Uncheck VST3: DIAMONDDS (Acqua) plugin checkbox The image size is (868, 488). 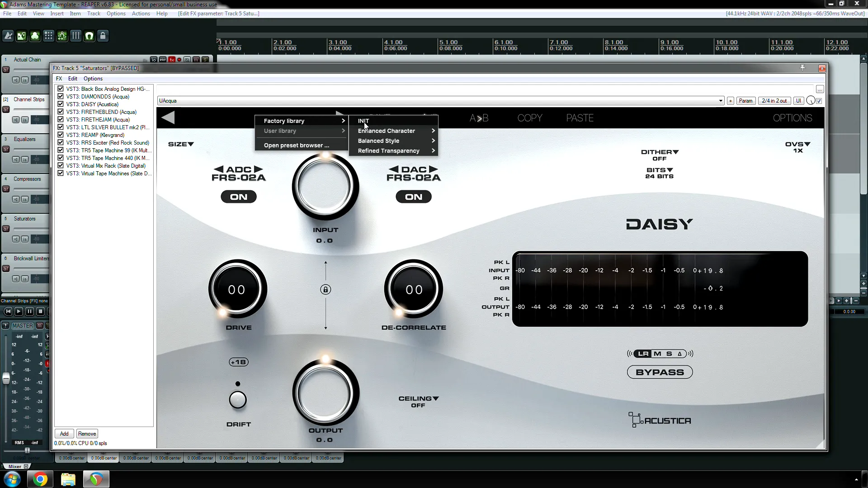pos(61,97)
